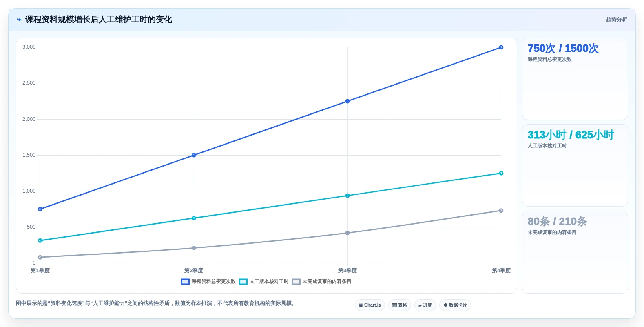Select the blue data point at 第4季度

click(501, 47)
